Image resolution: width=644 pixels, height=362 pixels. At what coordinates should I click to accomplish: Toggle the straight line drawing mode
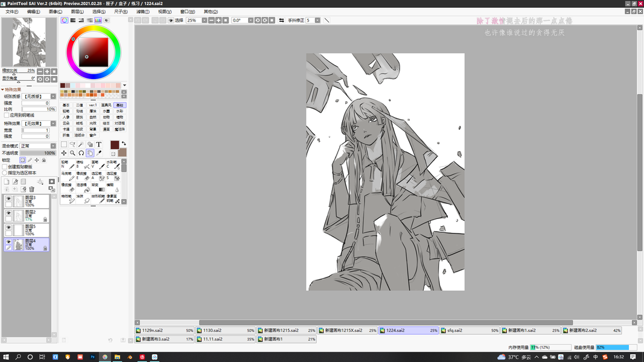[x=327, y=20]
